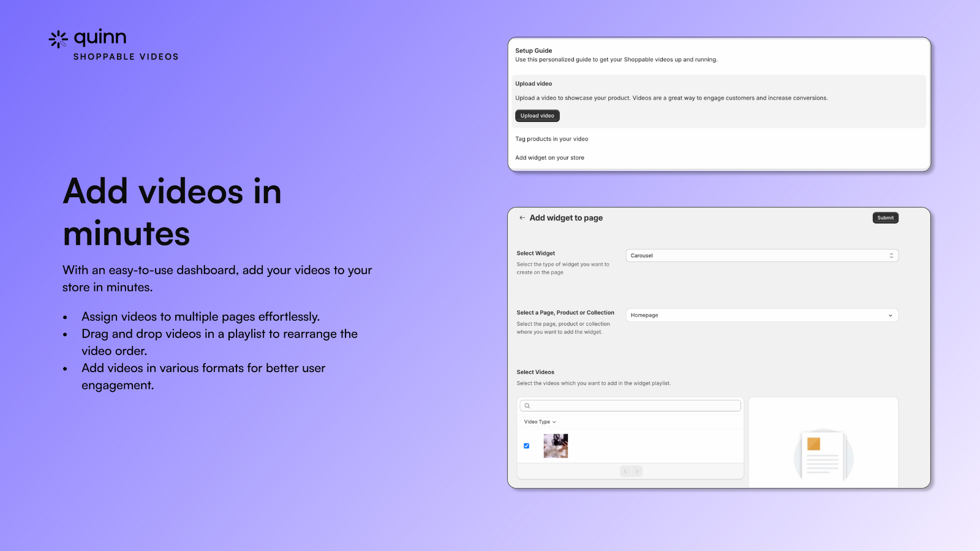The height and width of the screenshot is (551, 980).
Task: Click inside the video search field
Action: coord(630,405)
